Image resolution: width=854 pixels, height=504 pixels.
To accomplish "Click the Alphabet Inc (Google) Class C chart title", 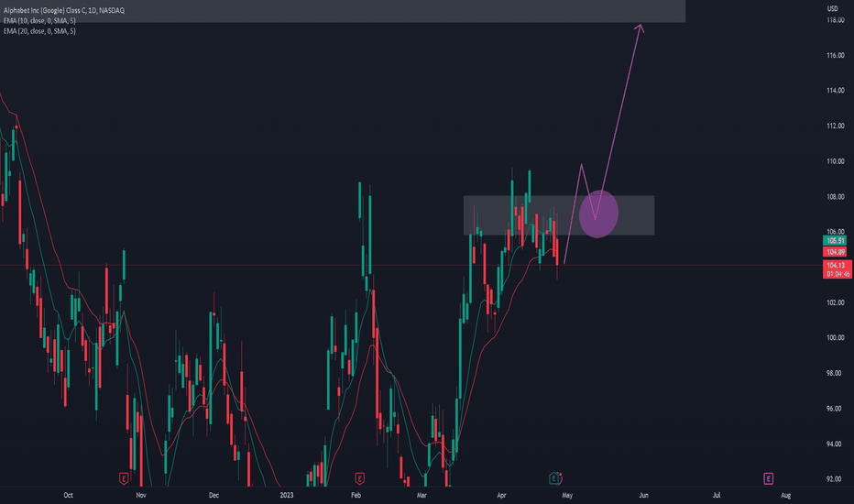I will point(64,10).
